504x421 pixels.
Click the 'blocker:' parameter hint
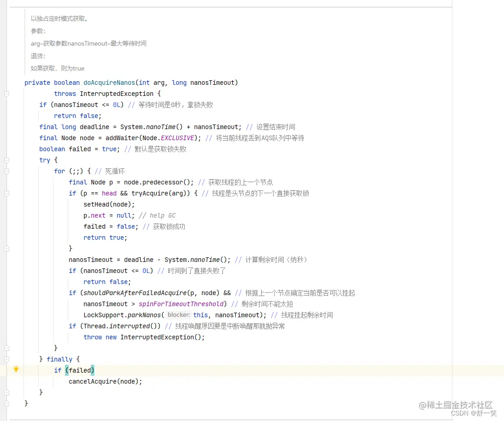click(178, 315)
